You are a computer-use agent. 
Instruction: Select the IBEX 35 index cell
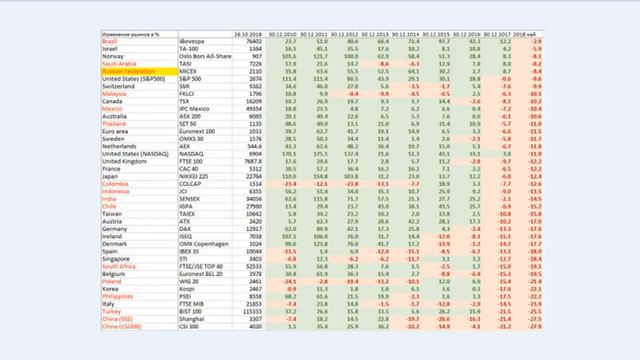[x=205, y=251]
